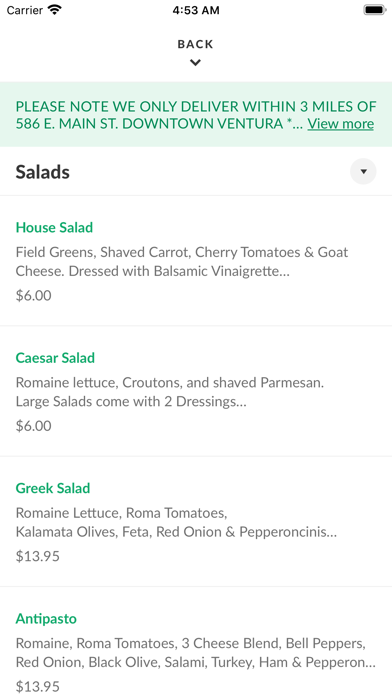This screenshot has width=392, height=696.
Task: Tap the down chevron under BACK
Action: point(195,63)
